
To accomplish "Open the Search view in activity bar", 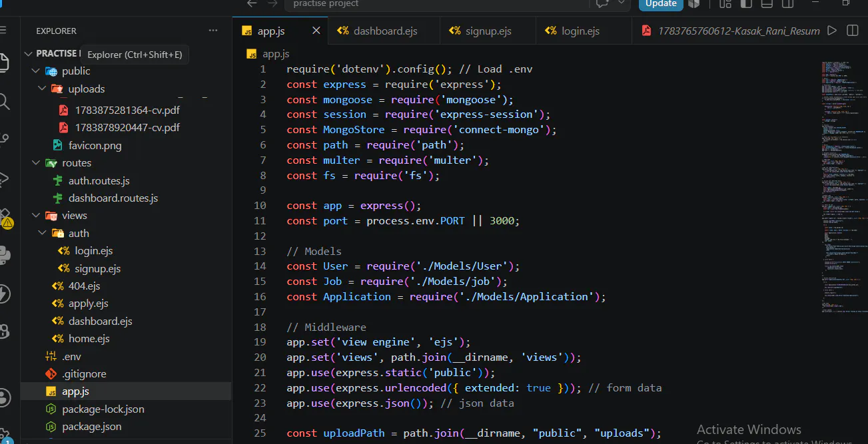I will [x=3, y=101].
